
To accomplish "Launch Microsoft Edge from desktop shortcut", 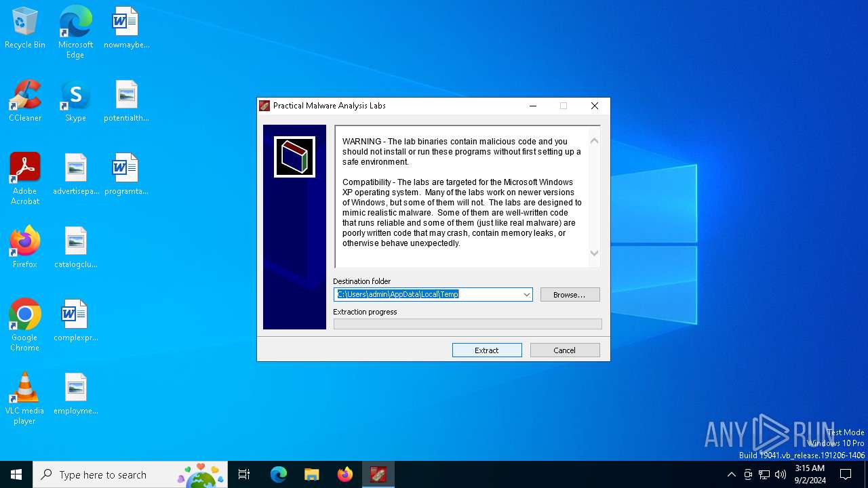I will point(75,32).
